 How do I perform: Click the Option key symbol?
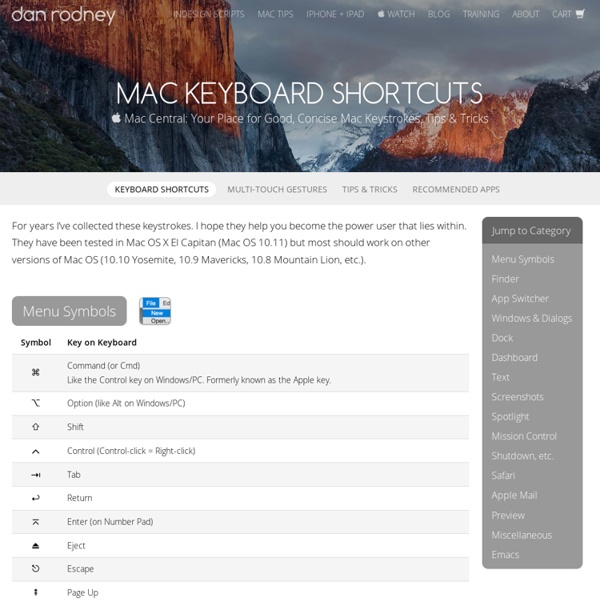(36, 403)
